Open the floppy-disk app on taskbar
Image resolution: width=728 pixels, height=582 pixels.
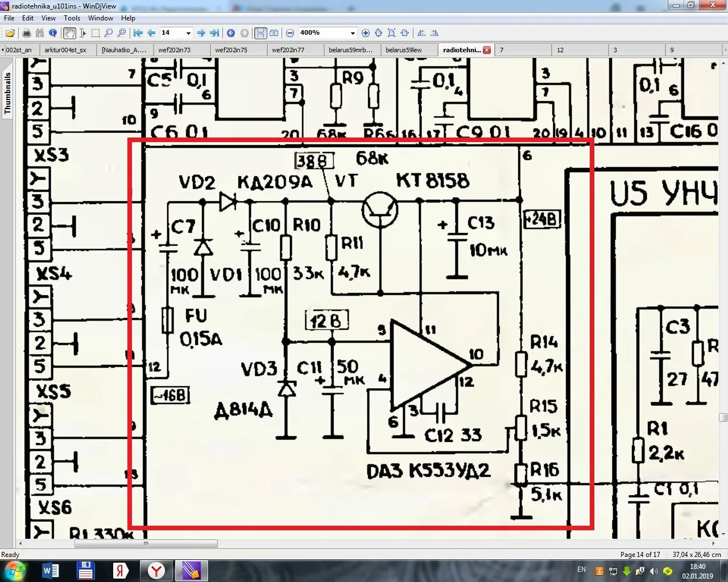pos(85,571)
